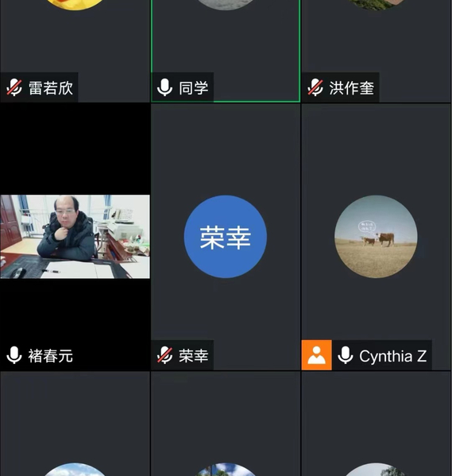This screenshot has width=452, height=476.
Task: Click muted microphone icon beside 洪作奎
Action: (315, 87)
